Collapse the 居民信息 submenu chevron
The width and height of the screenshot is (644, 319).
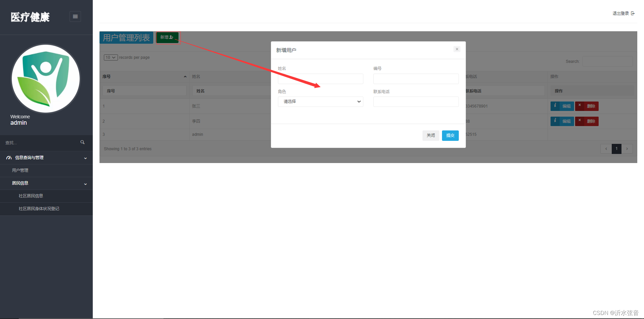tap(85, 184)
